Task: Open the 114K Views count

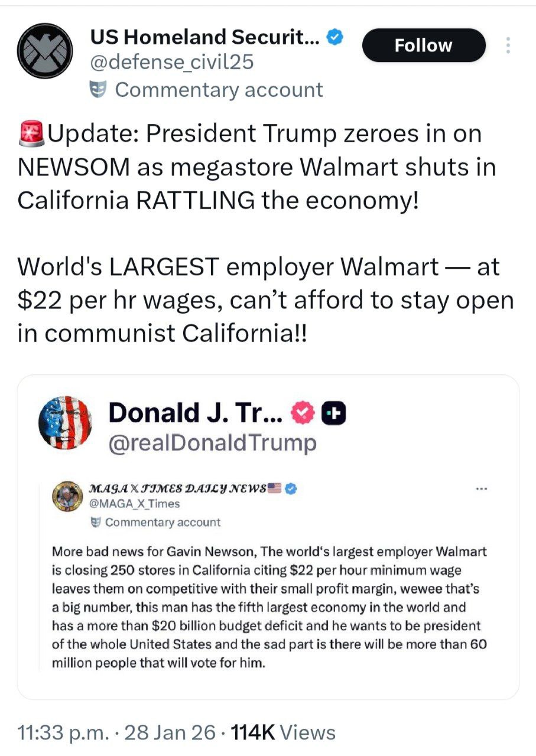Action: 282,733
